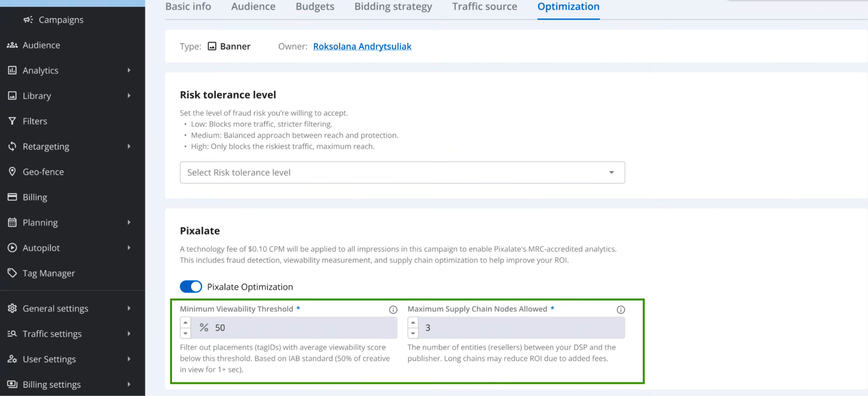Select the Retargeting icon in sidebar
This screenshot has height=396, width=868.
[x=12, y=146]
